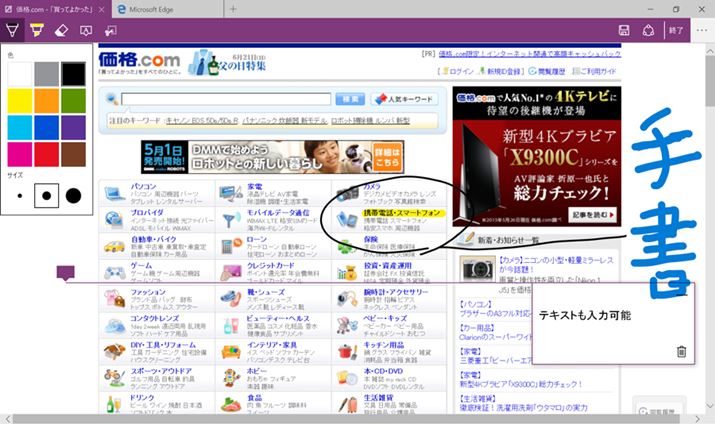
Task: Choose the typed note tool
Action: pyautogui.click(x=85, y=30)
